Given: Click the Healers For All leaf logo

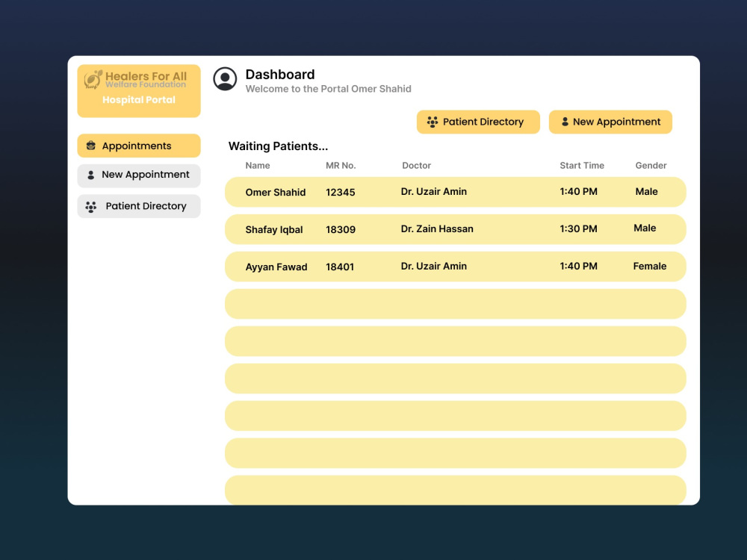Looking at the screenshot, I should (x=93, y=80).
